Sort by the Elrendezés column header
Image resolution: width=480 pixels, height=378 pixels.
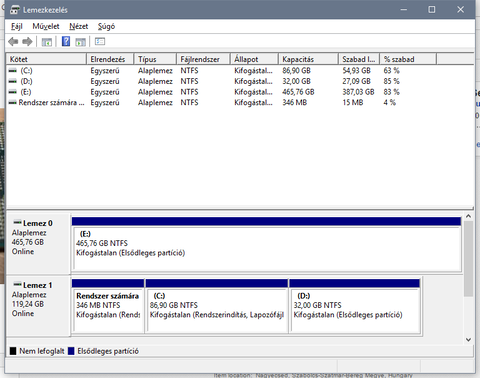(x=110, y=59)
